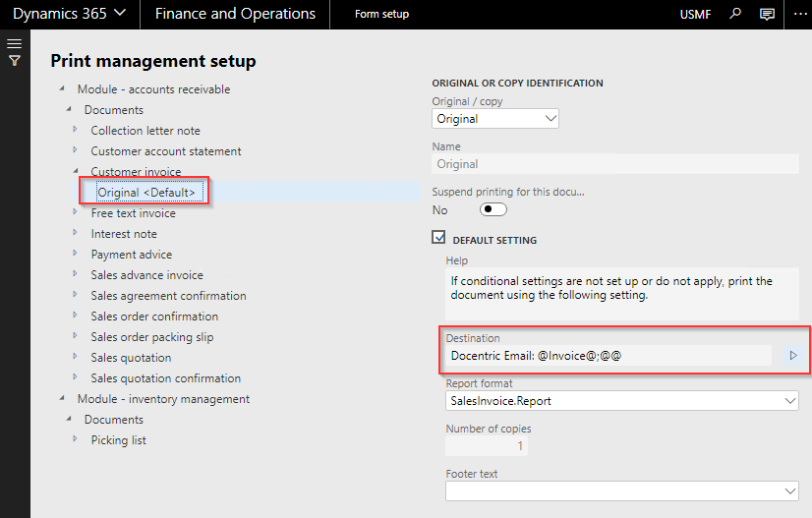The width and height of the screenshot is (812, 518).
Task: Select Sales advance invoice tree item
Action: 147,275
